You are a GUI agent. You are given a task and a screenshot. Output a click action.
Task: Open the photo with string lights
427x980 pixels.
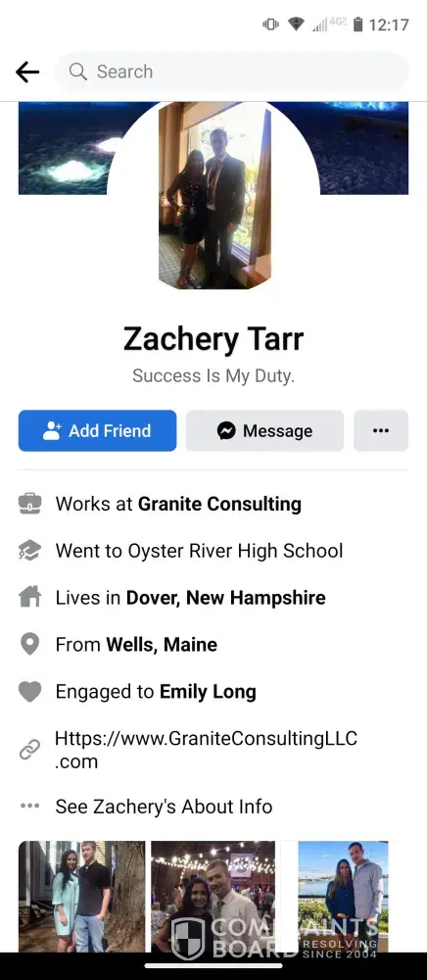point(213,897)
